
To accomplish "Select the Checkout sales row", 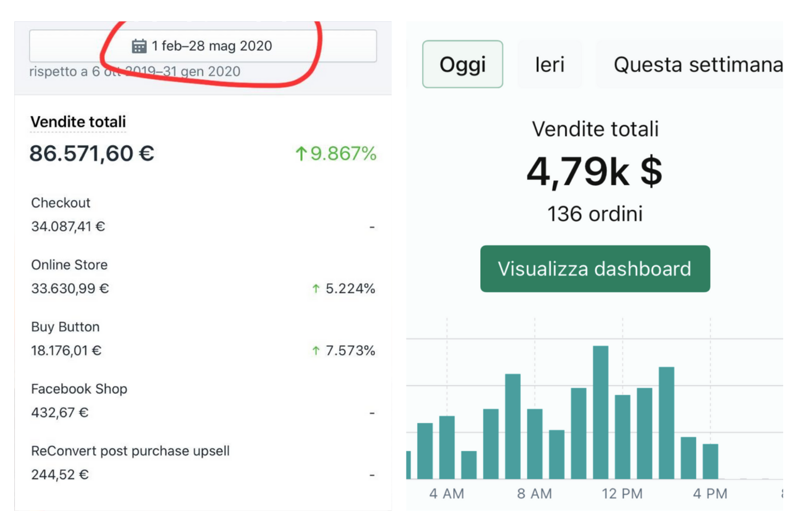I will (202, 215).
